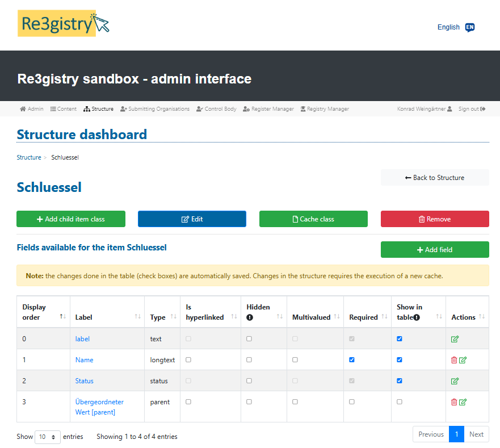
Task: Click the Hidden column info icon
Action: pos(250,317)
